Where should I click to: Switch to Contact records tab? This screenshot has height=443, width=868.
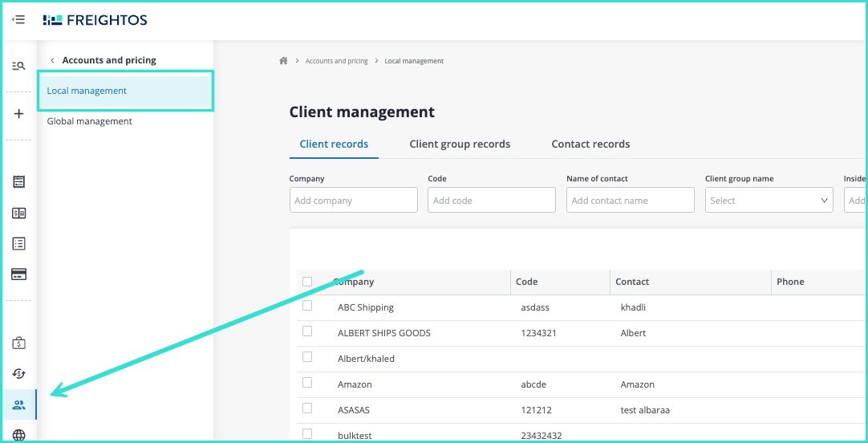point(590,144)
